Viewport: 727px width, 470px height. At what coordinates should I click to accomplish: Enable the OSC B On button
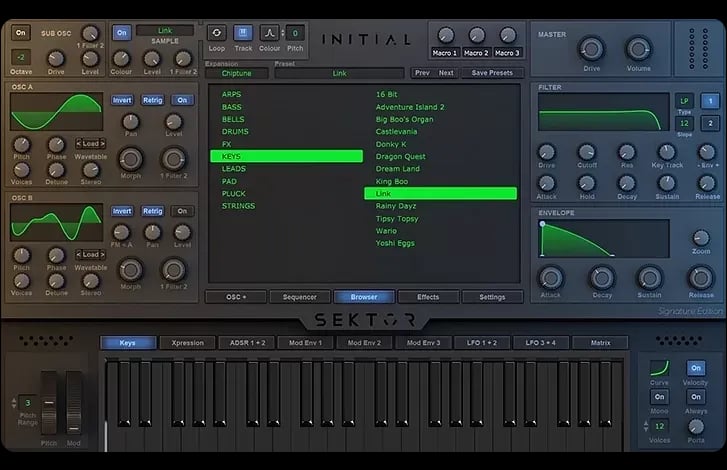(182, 211)
